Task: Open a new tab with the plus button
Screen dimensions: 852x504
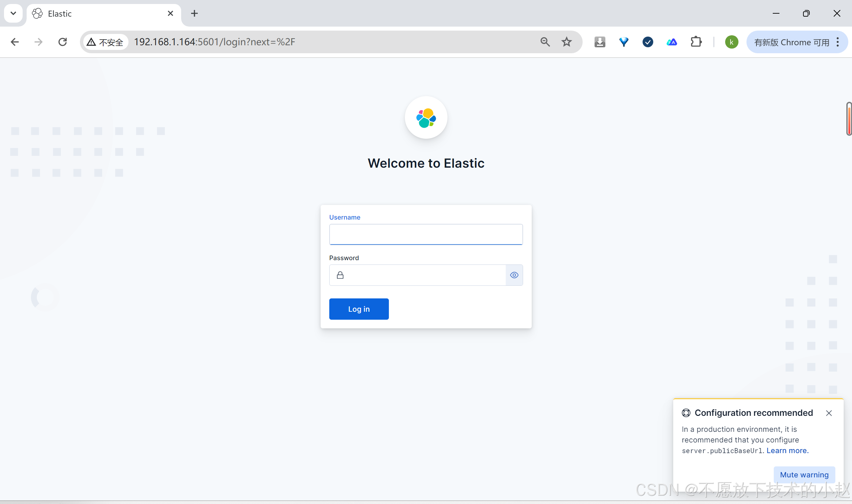Action: [194, 13]
